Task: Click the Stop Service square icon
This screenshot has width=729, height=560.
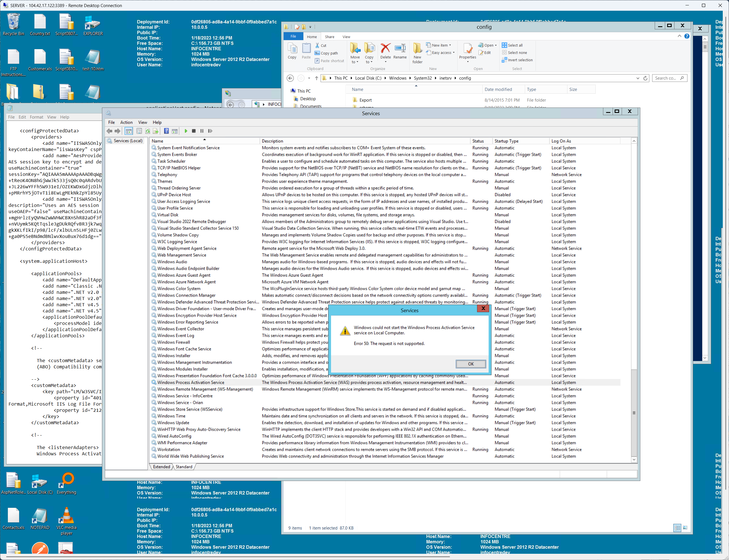Action: click(194, 131)
